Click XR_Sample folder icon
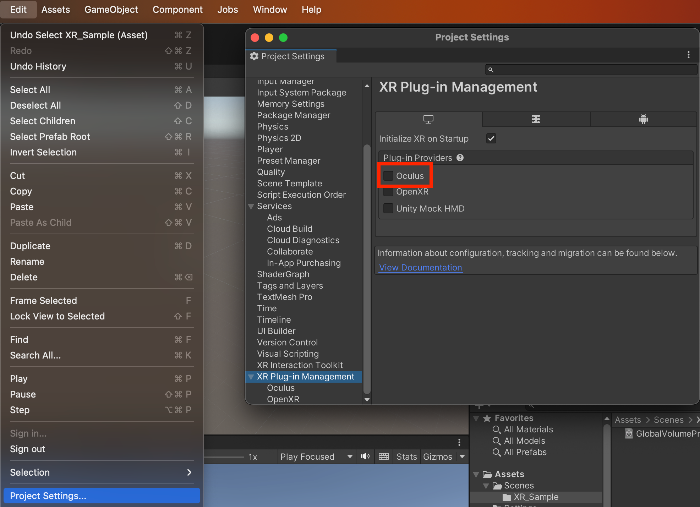This screenshot has width=700, height=507. click(507, 497)
